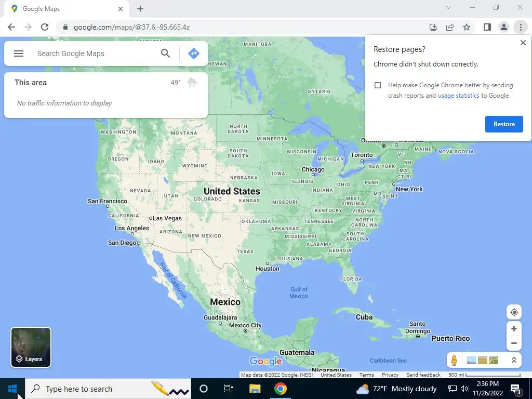
Task: Click the Windows taskbar search box
Action: [x=108, y=389]
